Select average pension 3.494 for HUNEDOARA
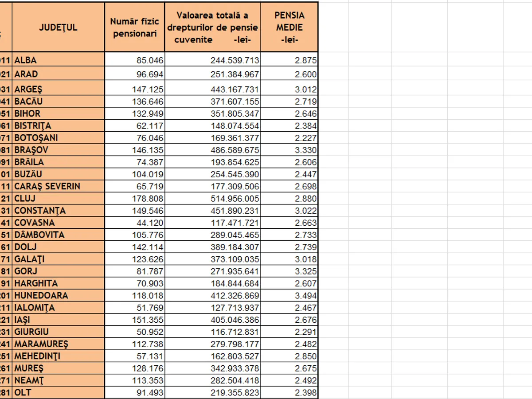Screen dimensions: 532x399 [289, 295]
